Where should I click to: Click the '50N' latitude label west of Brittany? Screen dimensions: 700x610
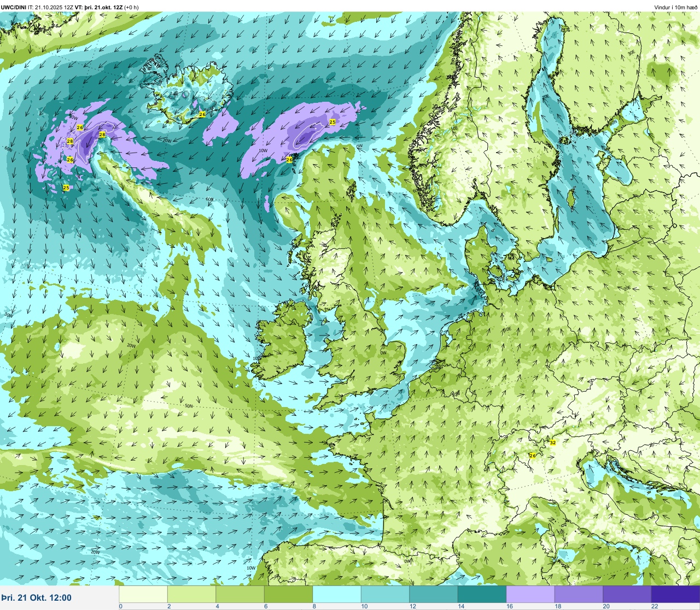pyautogui.click(x=189, y=406)
